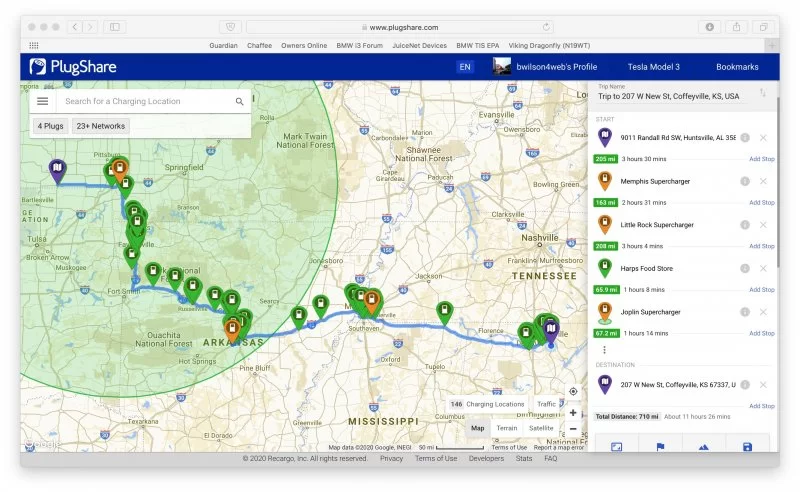This screenshot has width=800, height=492.
Task: Open the 23+ Networks filter
Action: coord(101,127)
